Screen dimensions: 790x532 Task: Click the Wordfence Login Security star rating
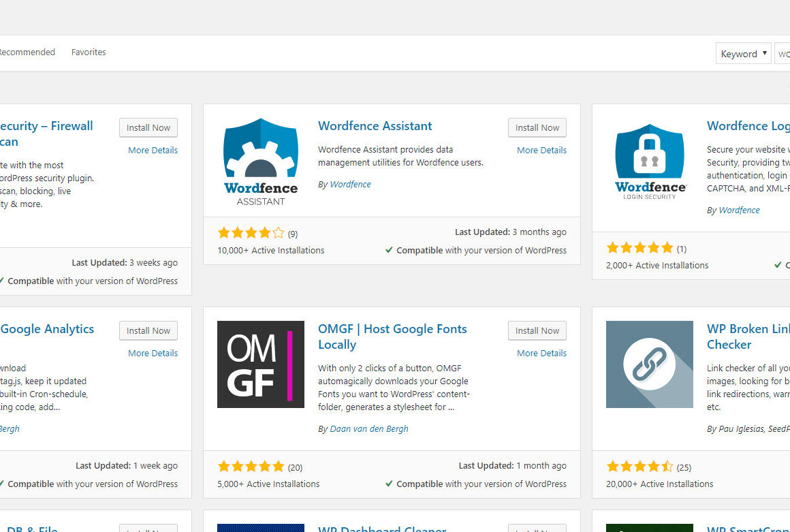(639, 248)
